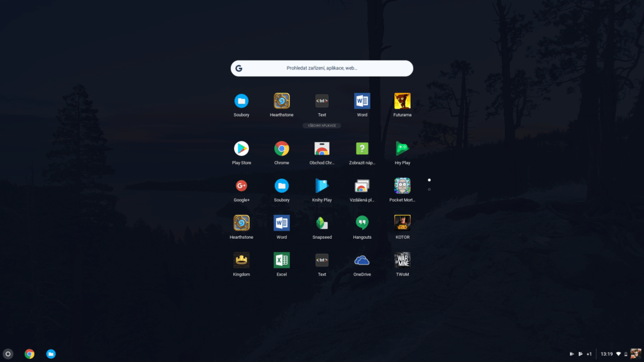Screen dimensions: 644x362
Task: Open Knihy Play books app
Action: pyautogui.click(x=322, y=186)
